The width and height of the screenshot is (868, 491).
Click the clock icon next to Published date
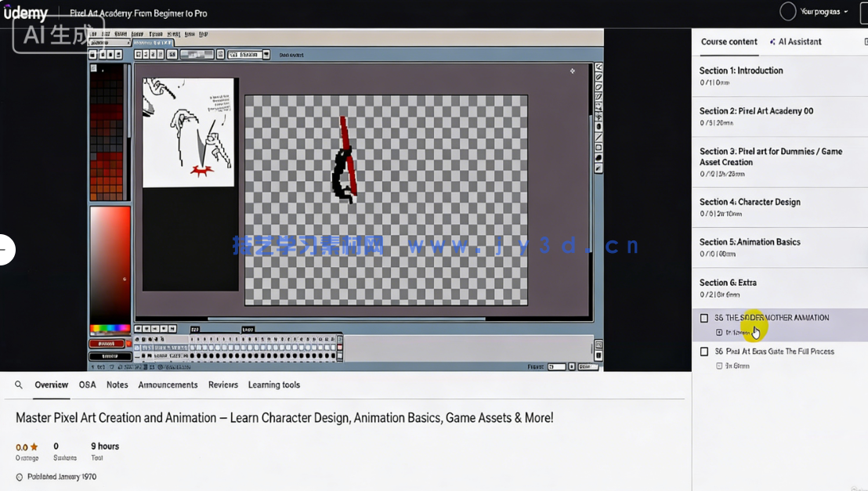point(20,477)
